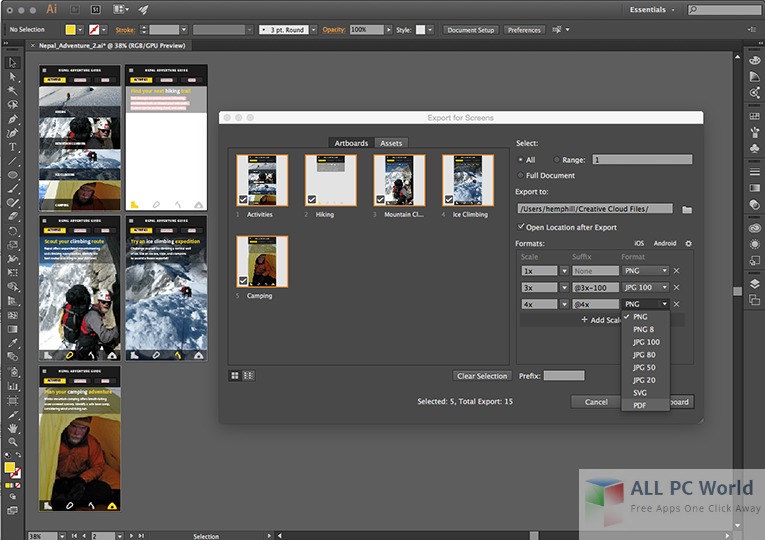Image resolution: width=765 pixels, height=540 pixels.
Task: Open the 1x scale dropdown arrow
Action: click(564, 271)
